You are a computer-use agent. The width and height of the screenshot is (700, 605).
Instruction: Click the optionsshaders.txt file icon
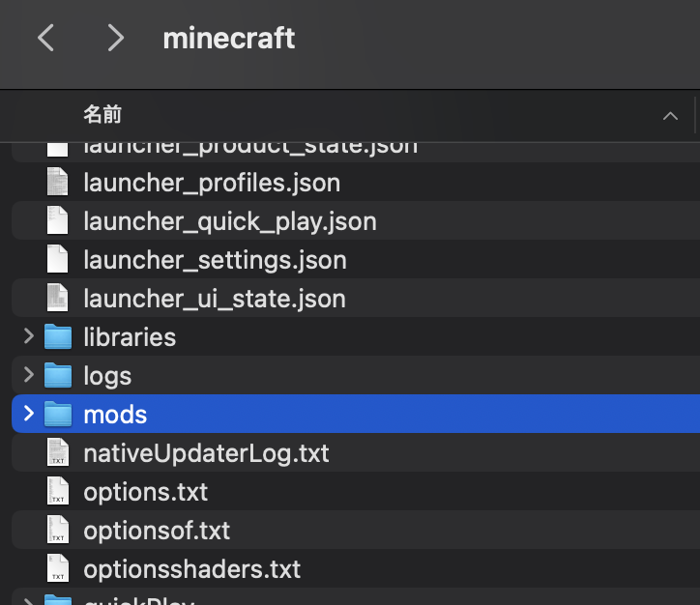(x=58, y=568)
